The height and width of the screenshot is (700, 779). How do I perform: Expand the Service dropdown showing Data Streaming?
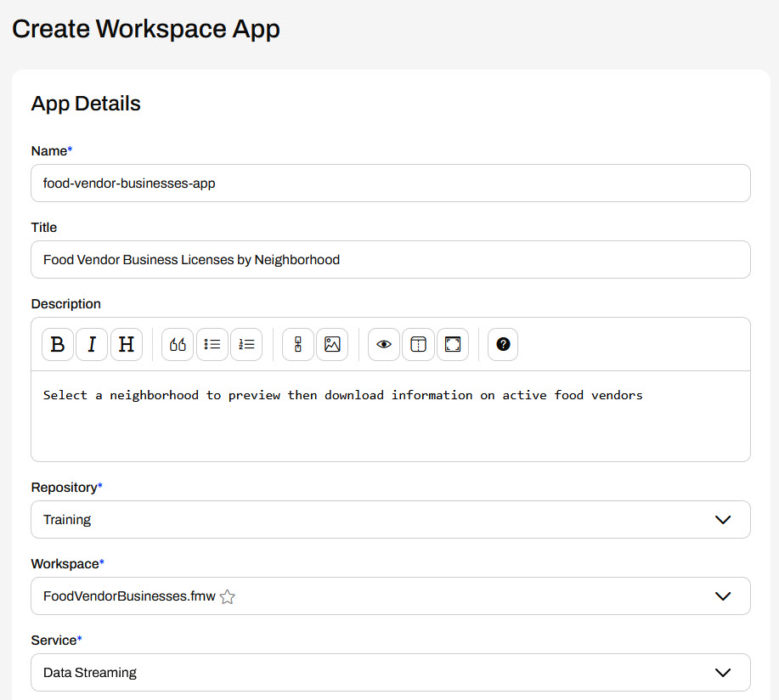tap(390, 672)
